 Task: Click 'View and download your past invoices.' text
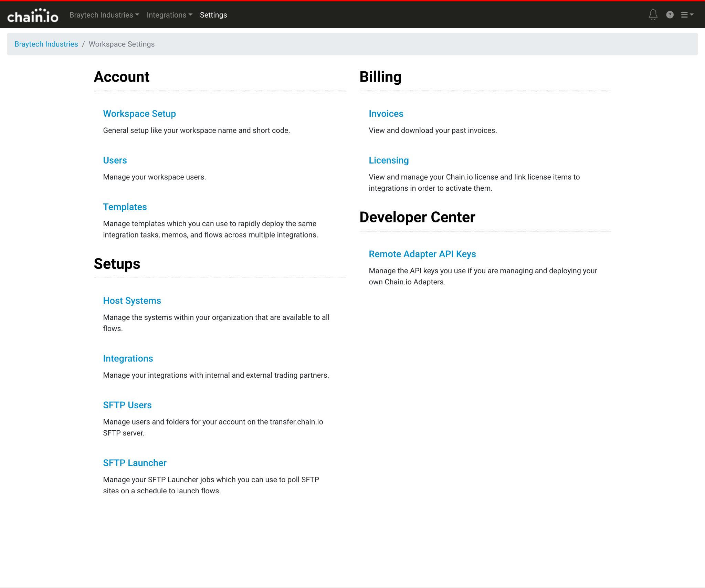pyautogui.click(x=433, y=130)
